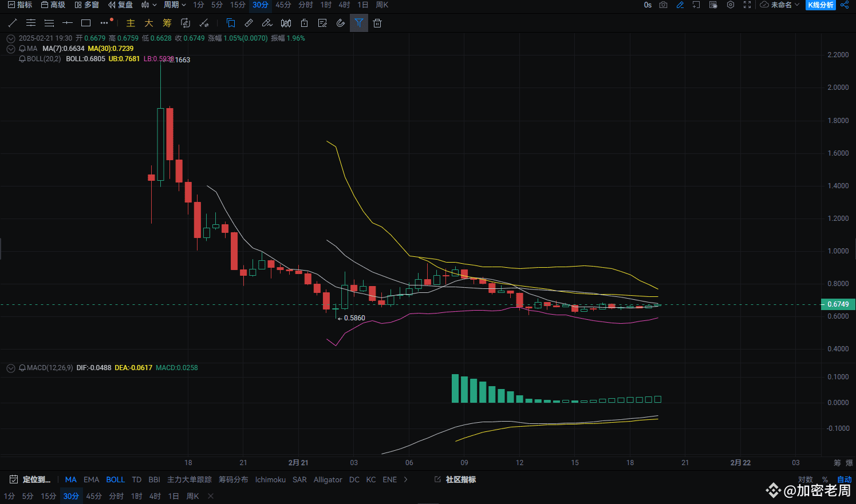Open the 多窗 multi-window option
The width and height of the screenshot is (856, 504).
pos(87,5)
